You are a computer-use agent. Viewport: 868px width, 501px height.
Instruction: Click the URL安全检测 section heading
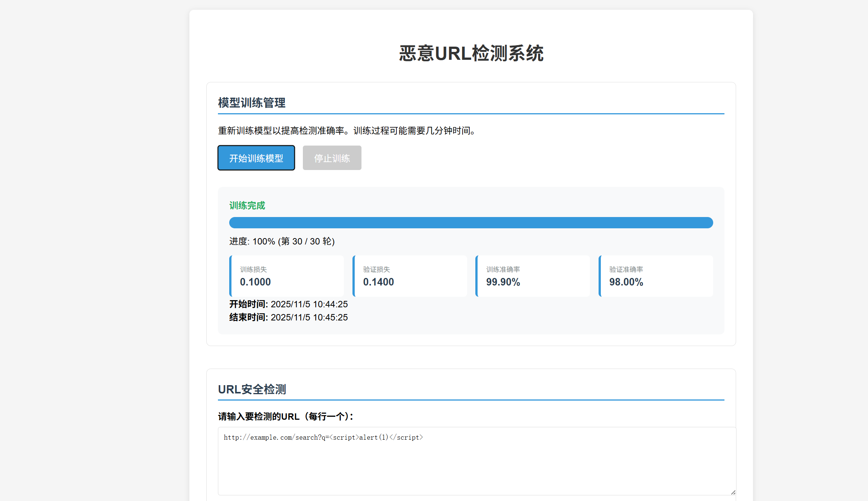252,390
